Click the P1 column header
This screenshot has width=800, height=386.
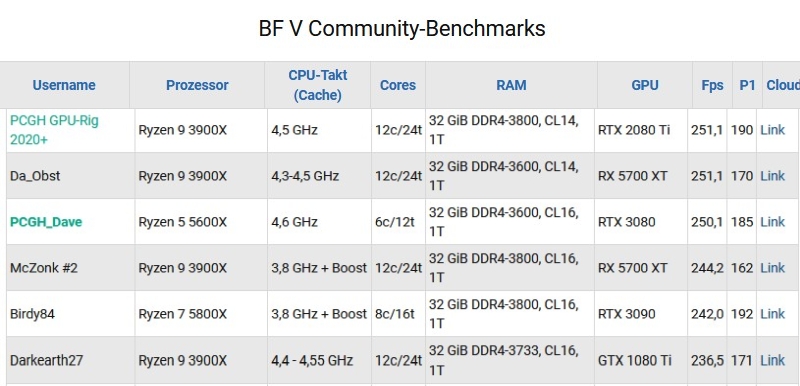pyautogui.click(x=747, y=85)
